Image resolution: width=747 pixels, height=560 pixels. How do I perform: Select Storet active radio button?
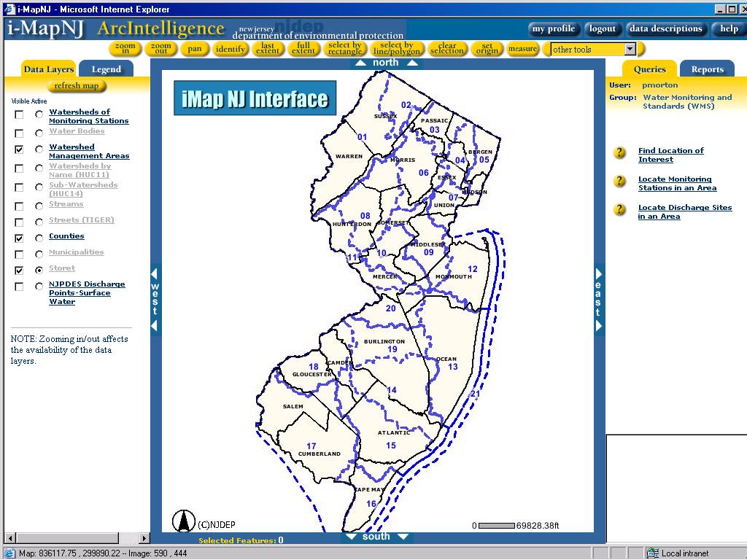point(39,270)
